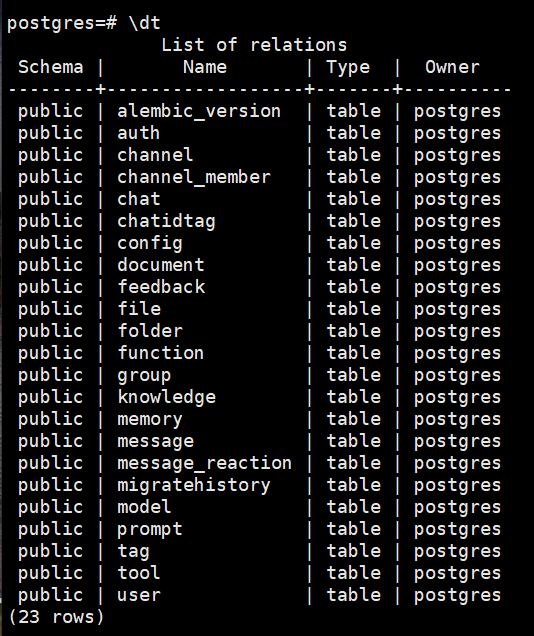Click the chatidtag table name
This screenshot has width=534, height=636.
[x=166, y=221]
